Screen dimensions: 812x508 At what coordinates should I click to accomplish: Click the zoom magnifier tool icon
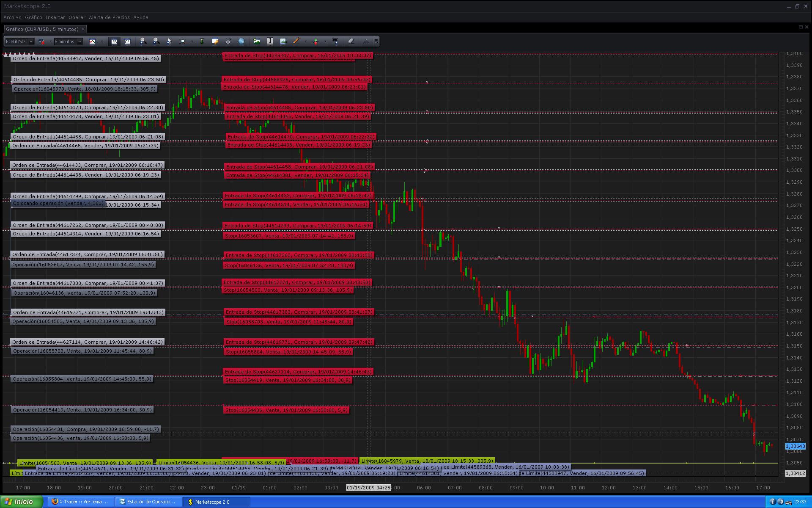click(x=182, y=41)
